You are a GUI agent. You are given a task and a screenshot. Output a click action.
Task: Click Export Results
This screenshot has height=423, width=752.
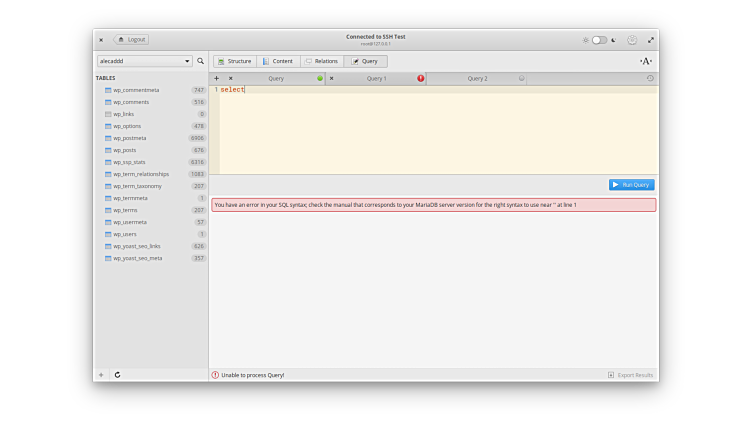[630, 375]
